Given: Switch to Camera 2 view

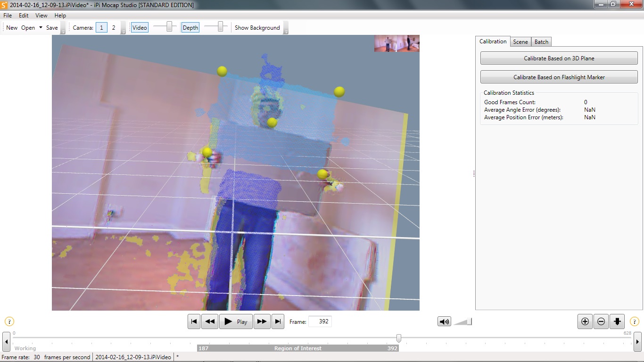Looking at the screenshot, I should pyautogui.click(x=114, y=27).
